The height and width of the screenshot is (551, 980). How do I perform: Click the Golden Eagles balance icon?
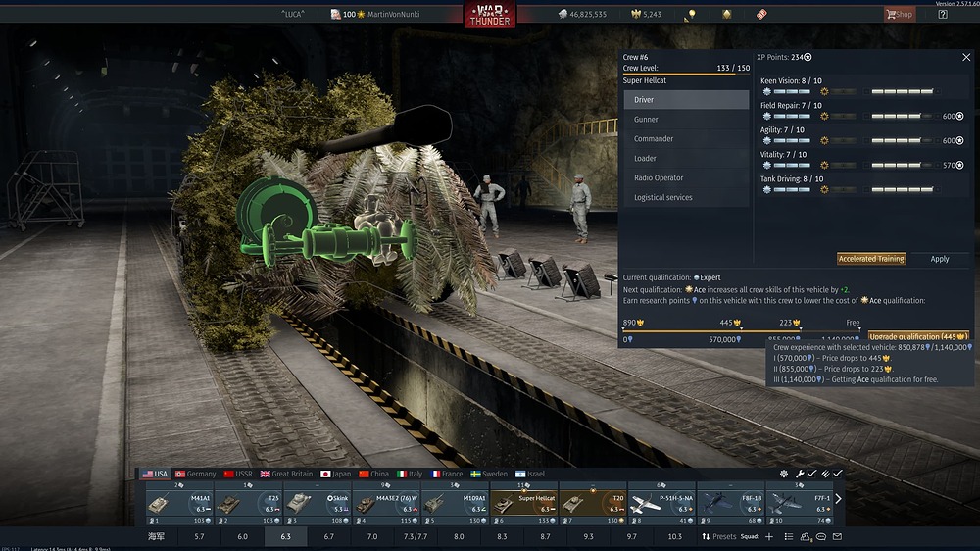[636, 14]
